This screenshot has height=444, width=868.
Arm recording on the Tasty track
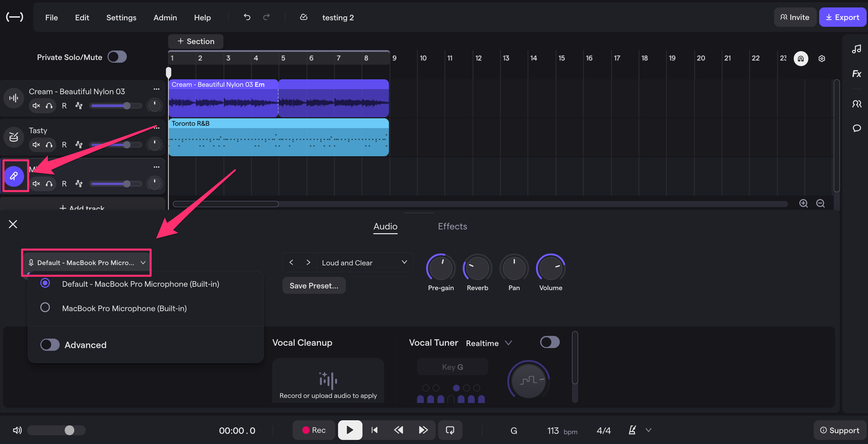click(64, 145)
